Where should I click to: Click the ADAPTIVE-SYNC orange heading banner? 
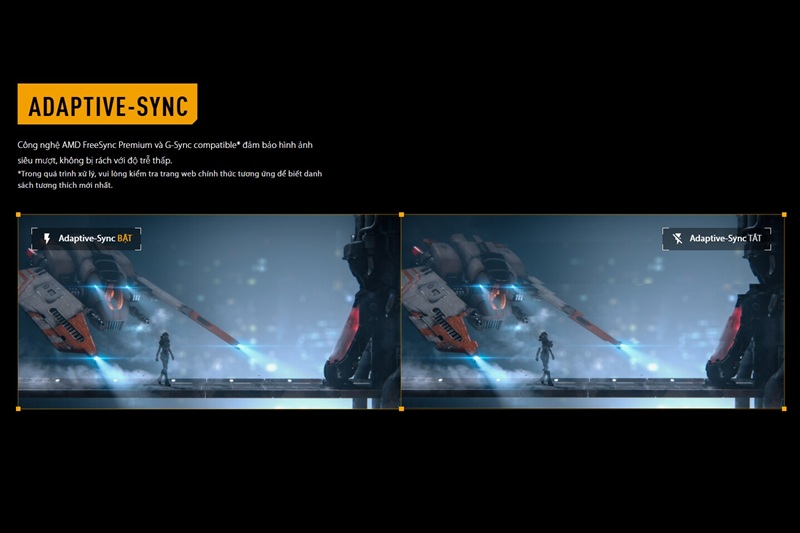point(107,104)
